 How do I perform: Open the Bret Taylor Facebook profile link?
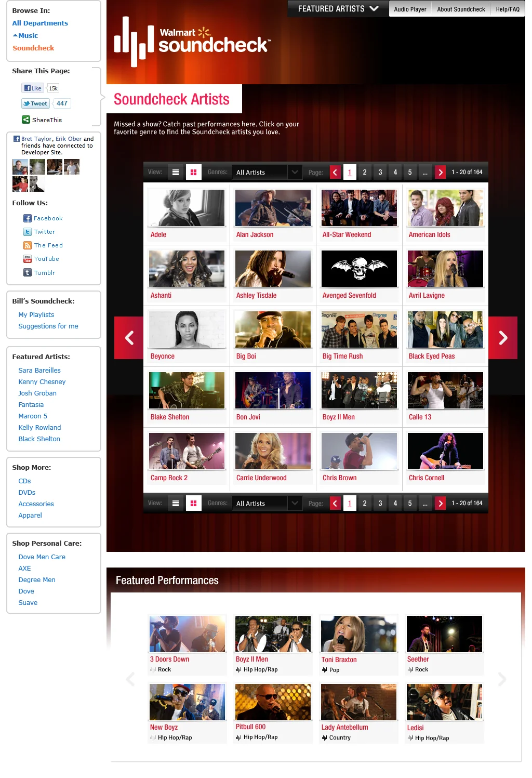pyautogui.click(x=36, y=139)
